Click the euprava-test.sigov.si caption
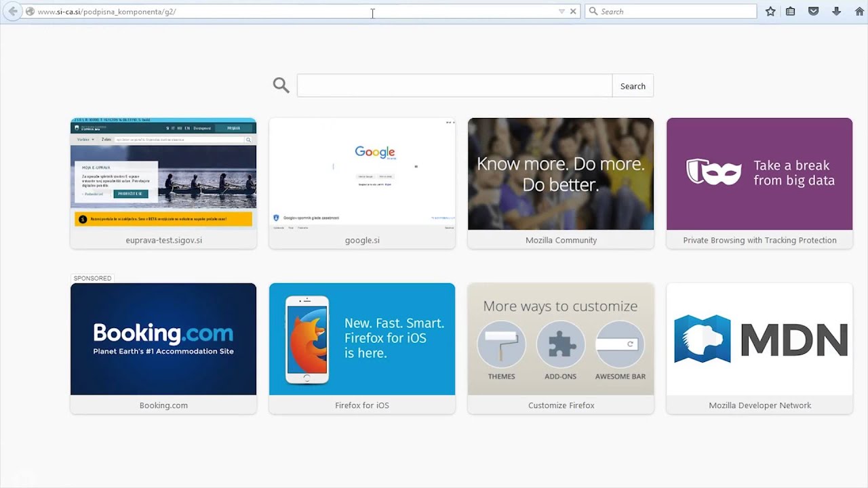The width and height of the screenshot is (868, 488). (163, 240)
